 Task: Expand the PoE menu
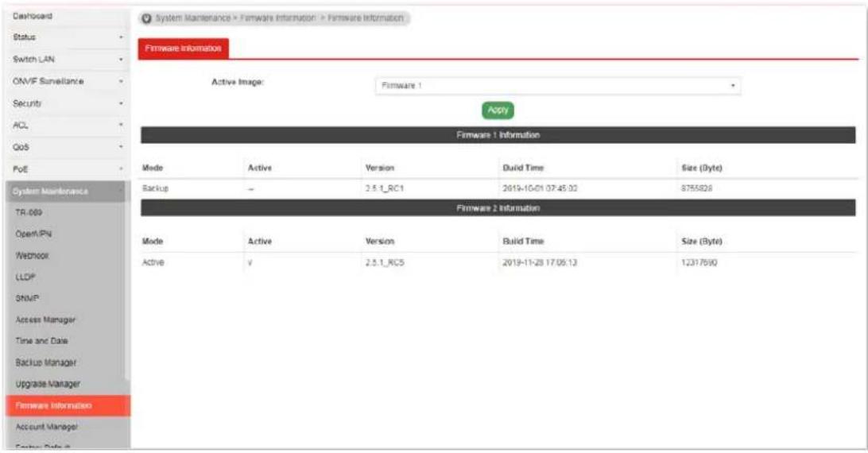pyautogui.click(x=68, y=169)
